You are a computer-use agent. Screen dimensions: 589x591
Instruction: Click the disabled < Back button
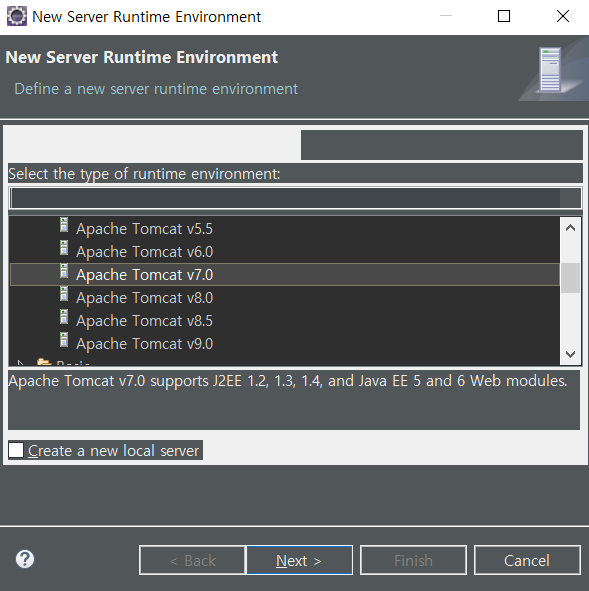pyautogui.click(x=192, y=560)
